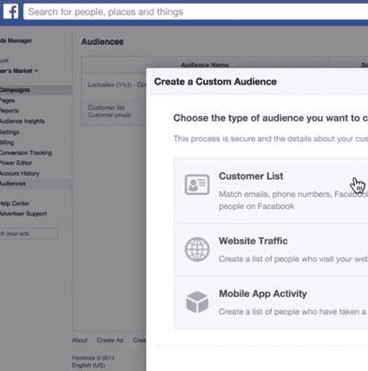This screenshot has width=368, height=371.
Task: Open Audience Insights in the sidebar
Action: click(x=22, y=121)
